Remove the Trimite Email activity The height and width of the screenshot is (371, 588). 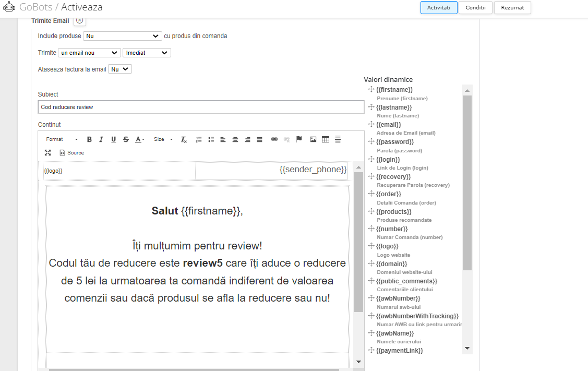(x=79, y=21)
